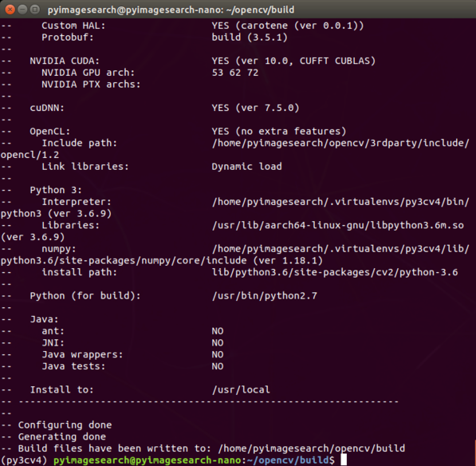
Task: Click the OpenCL 'Include path:' label
Action: [79, 143]
